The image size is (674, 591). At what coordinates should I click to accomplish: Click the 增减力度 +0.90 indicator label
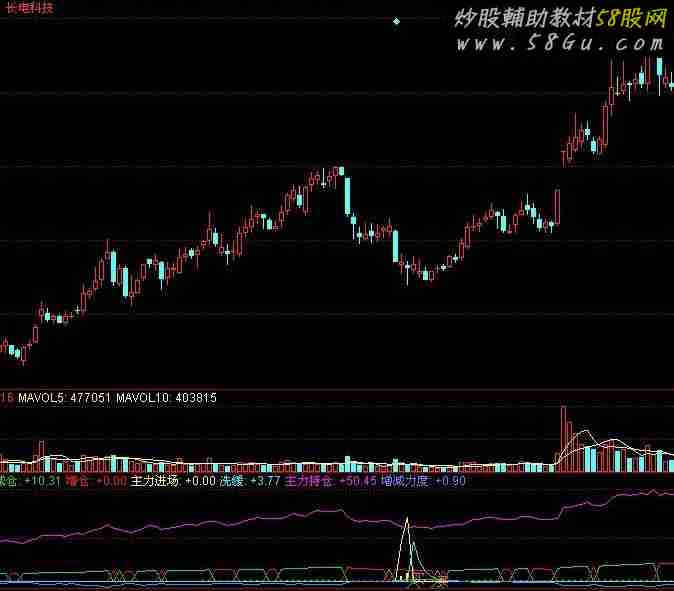tap(423, 481)
